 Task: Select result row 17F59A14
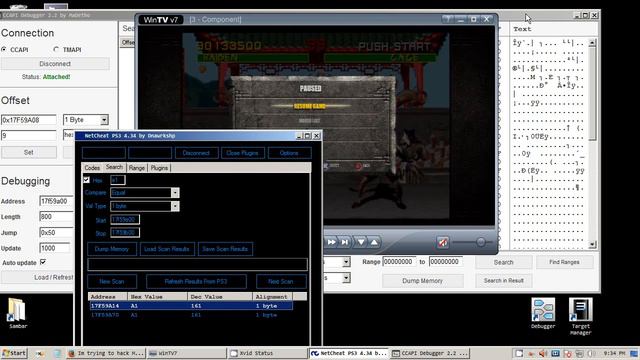pyautogui.click(x=191, y=306)
